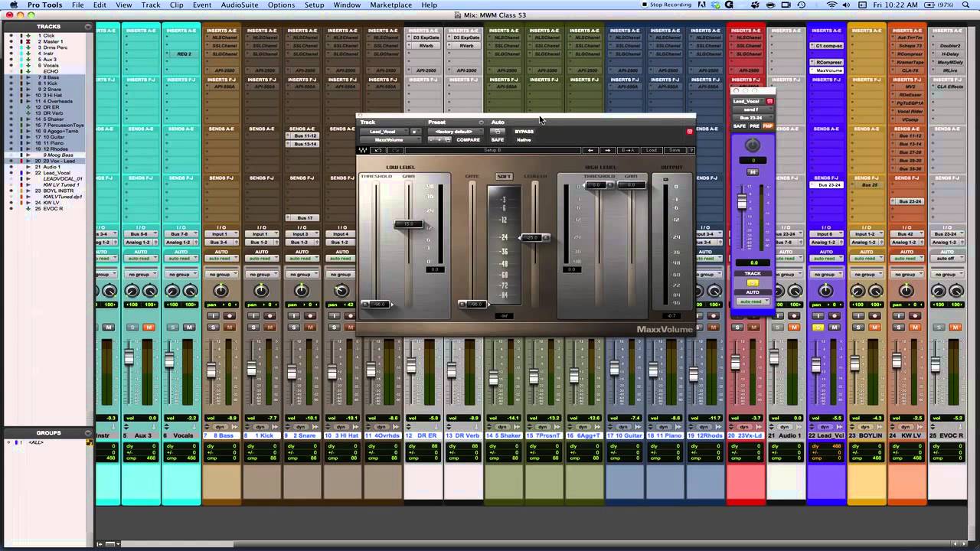Click the Setup B preset name field in MaxxVolume

click(x=494, y=150)
